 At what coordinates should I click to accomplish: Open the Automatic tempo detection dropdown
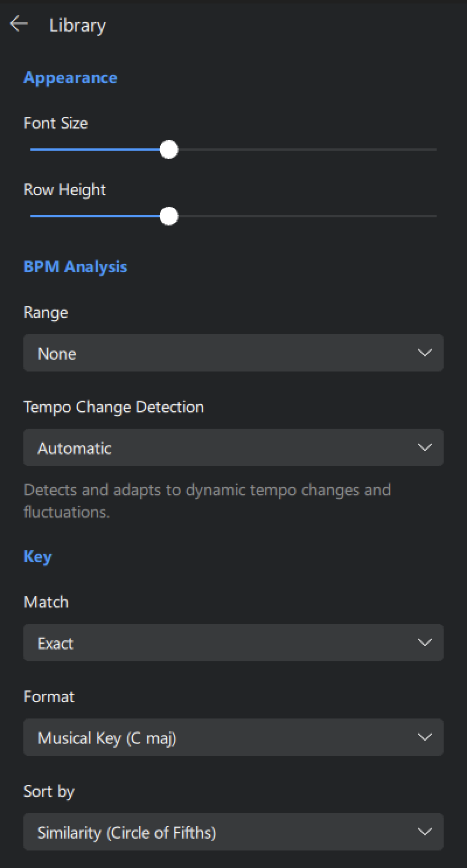pos(222,447)
